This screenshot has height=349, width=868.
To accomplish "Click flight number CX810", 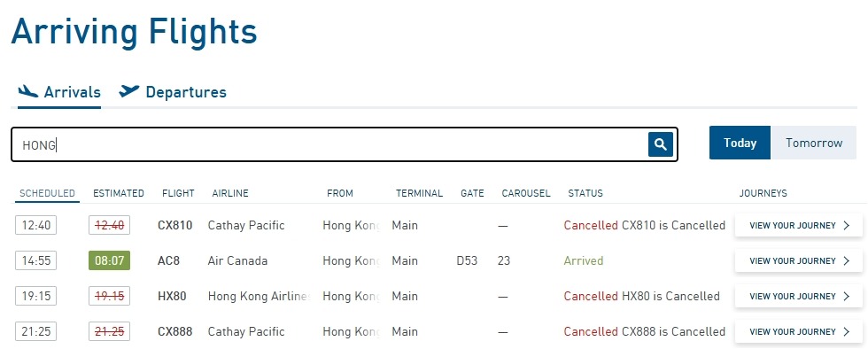I will [x=175, y=226].
